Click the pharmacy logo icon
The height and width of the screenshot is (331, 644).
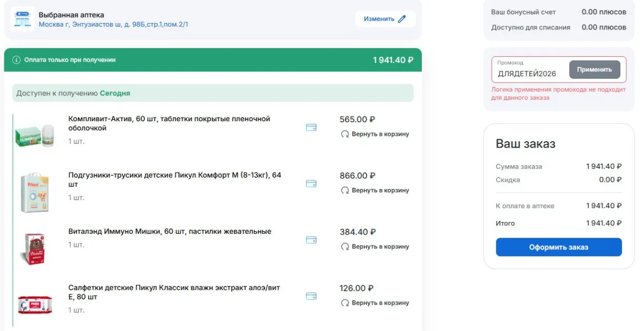(23, 19)
